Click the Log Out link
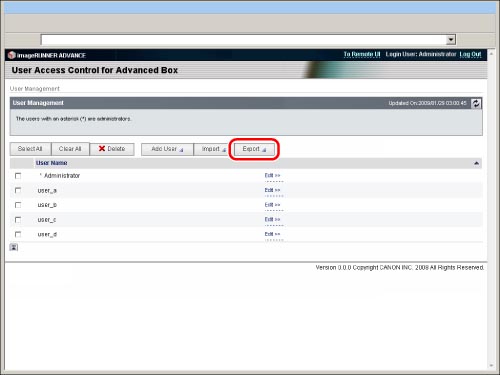The width and height of the screenshot is (500, 375). tap(470, 54)
